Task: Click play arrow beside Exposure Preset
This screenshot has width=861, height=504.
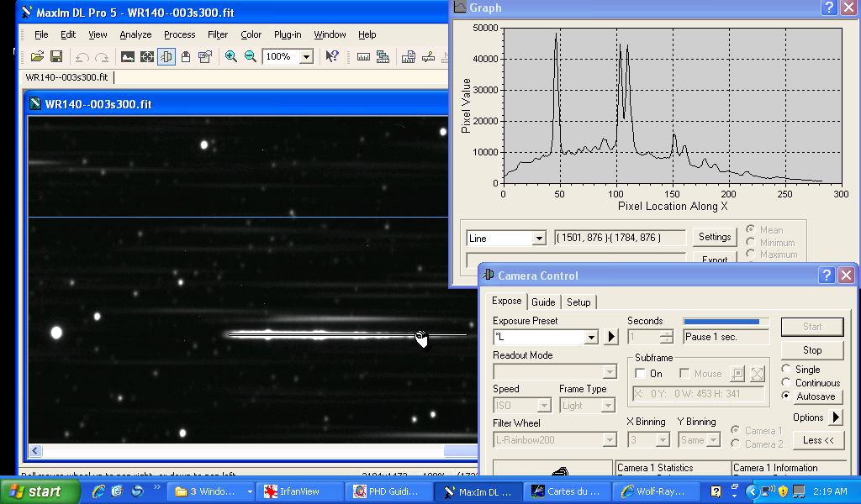Action: [x=610, y=337]
